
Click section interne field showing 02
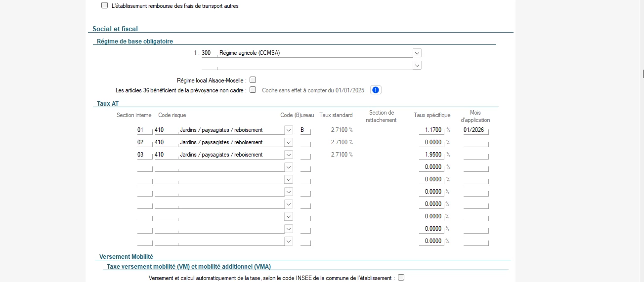click(x=144, y=143)
